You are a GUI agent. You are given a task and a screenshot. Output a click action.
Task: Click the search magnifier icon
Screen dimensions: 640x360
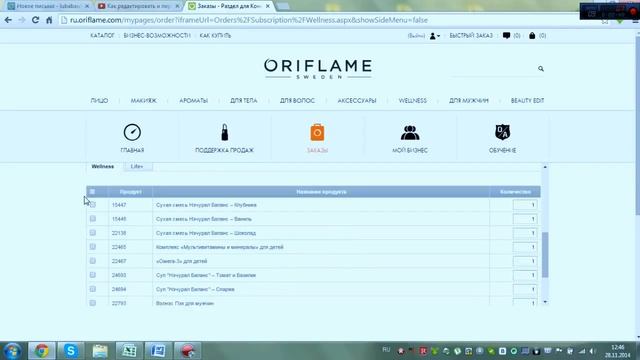tap(541, 69)
